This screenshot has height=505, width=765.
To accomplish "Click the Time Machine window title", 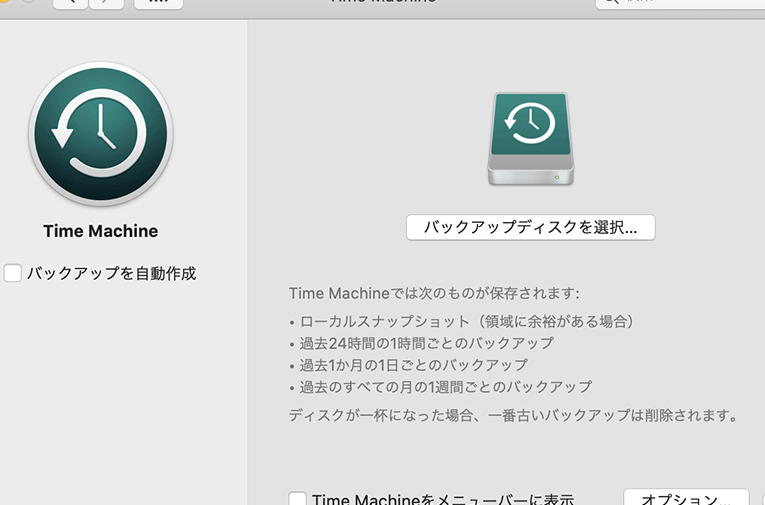I will [x=383, y=2].
